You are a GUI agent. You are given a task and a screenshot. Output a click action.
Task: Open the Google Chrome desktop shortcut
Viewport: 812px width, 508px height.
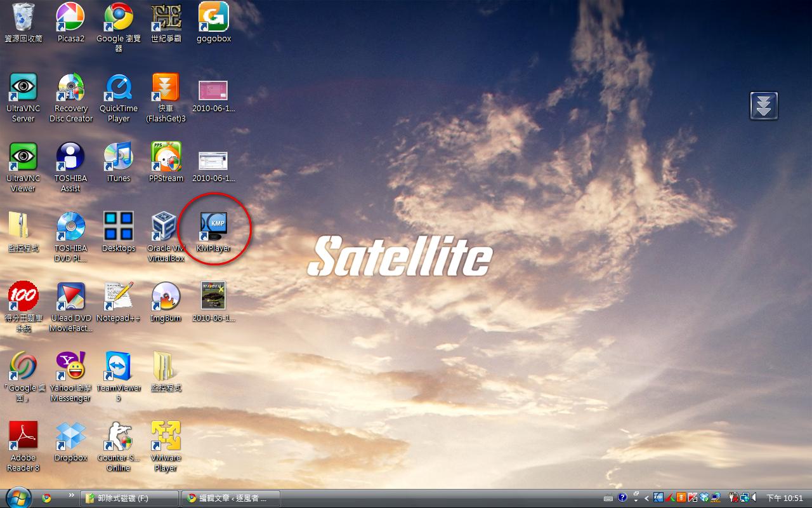(118, 27)
